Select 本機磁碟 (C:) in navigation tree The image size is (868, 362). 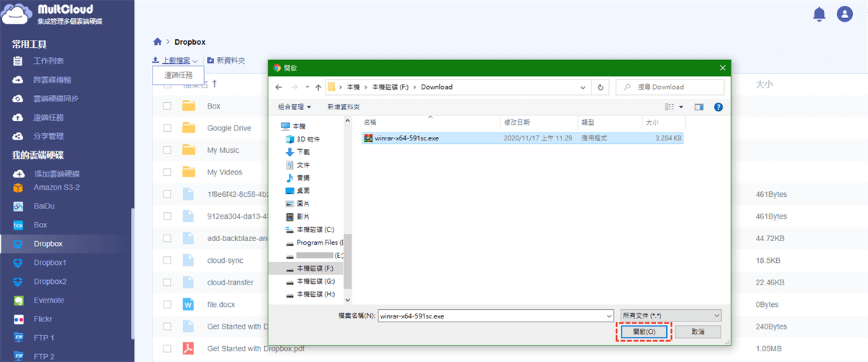click(x=315, y=230)
